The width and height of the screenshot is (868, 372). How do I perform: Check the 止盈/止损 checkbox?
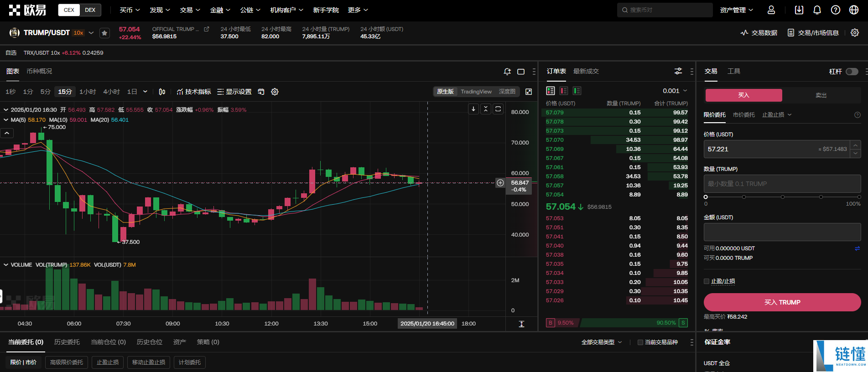[707, 281]
